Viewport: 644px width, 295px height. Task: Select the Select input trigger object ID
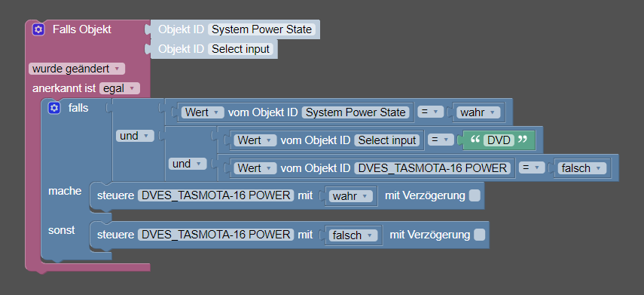coord(240,49)
